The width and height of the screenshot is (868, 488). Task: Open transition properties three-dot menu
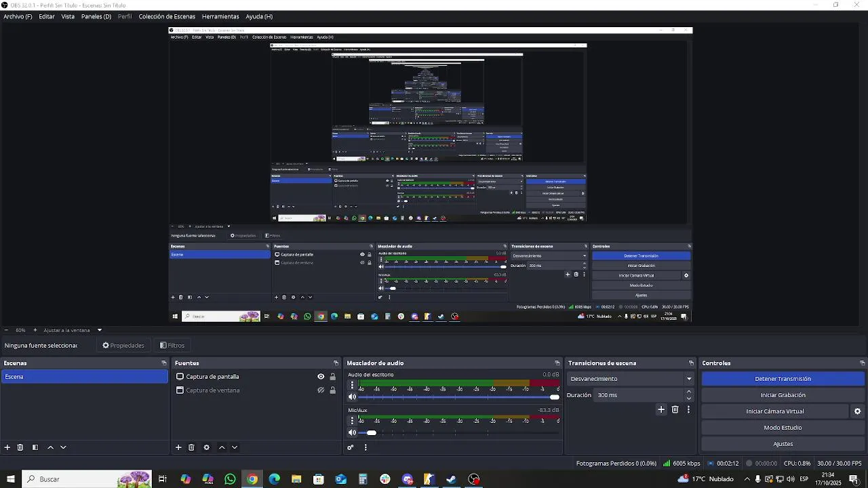pos(688,409)
